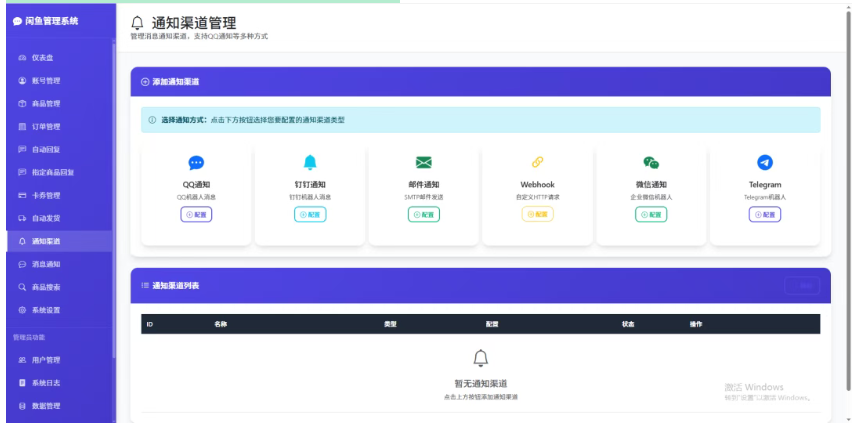Click the 微信通知 green WeChat icon
The width and height of the screenshot is (853, 439).
[x=651, y=162]
